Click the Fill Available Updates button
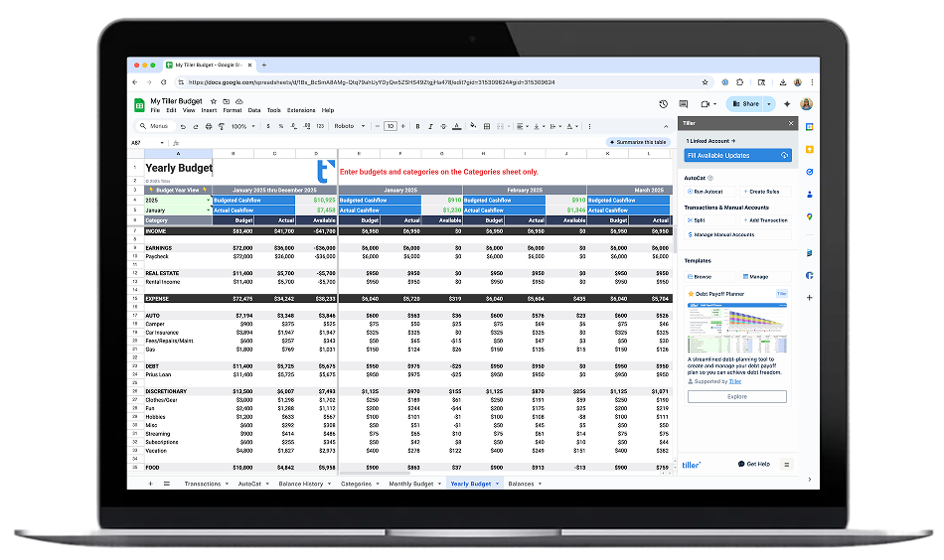The height and width of the screenshot is (560, 944). (x=736, y=156)
